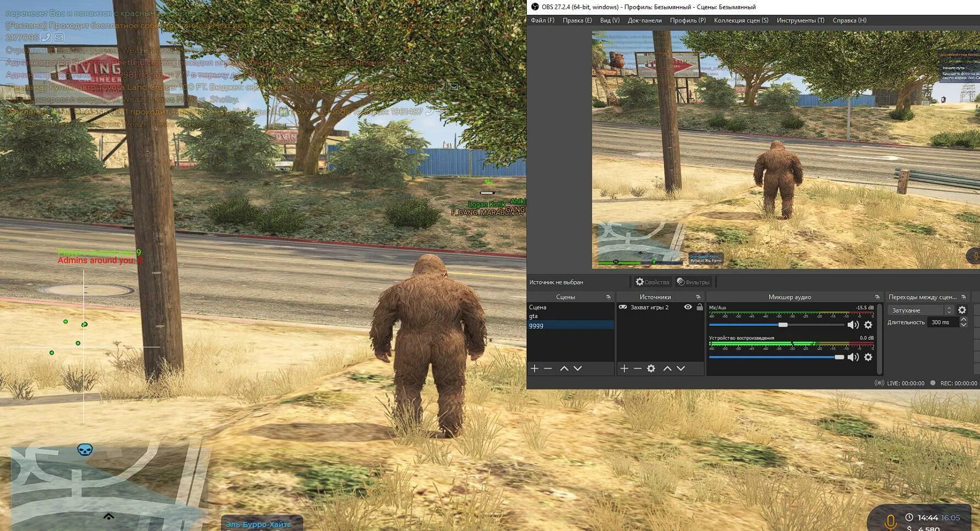Viewport: 980px width, 531px height.
Task: Click skull marker on game minimap
Action: pos(85,450)
